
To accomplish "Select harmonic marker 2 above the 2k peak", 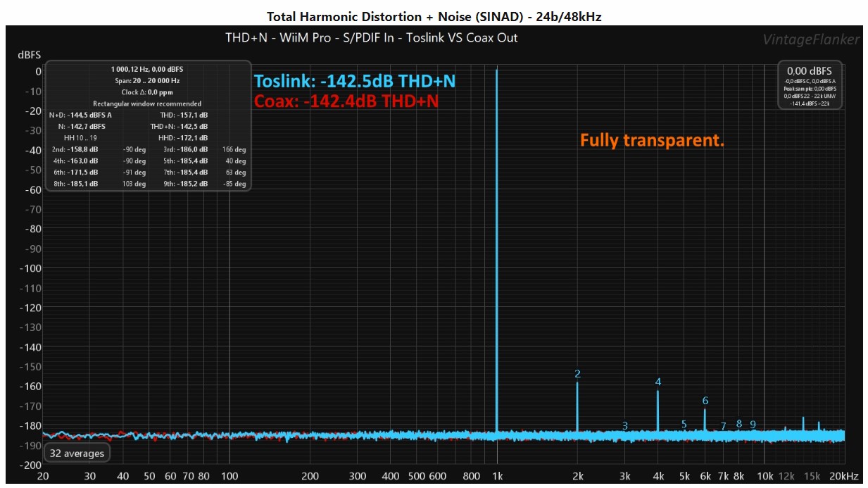I will coord(577,374).
